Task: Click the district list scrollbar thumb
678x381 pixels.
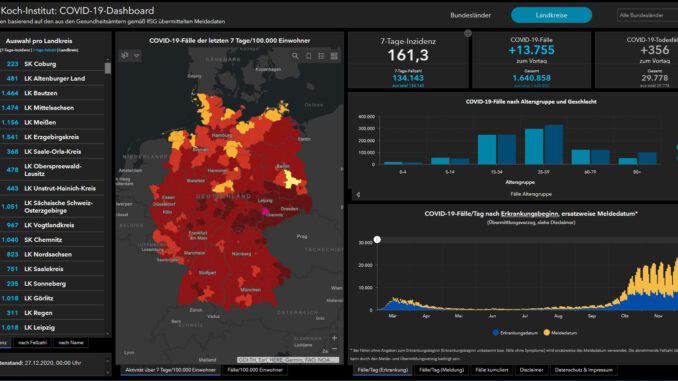Action: 108,68
